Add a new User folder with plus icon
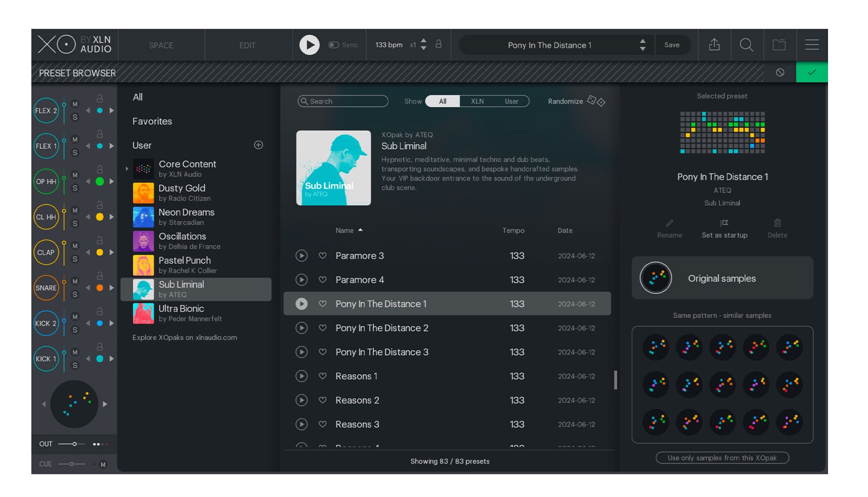This screenshot has height=497, width=868. [258, 145]
